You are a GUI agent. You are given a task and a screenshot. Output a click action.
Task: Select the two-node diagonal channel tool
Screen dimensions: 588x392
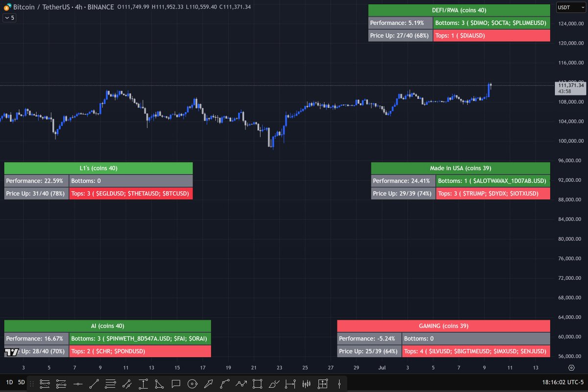coord(127,384)
